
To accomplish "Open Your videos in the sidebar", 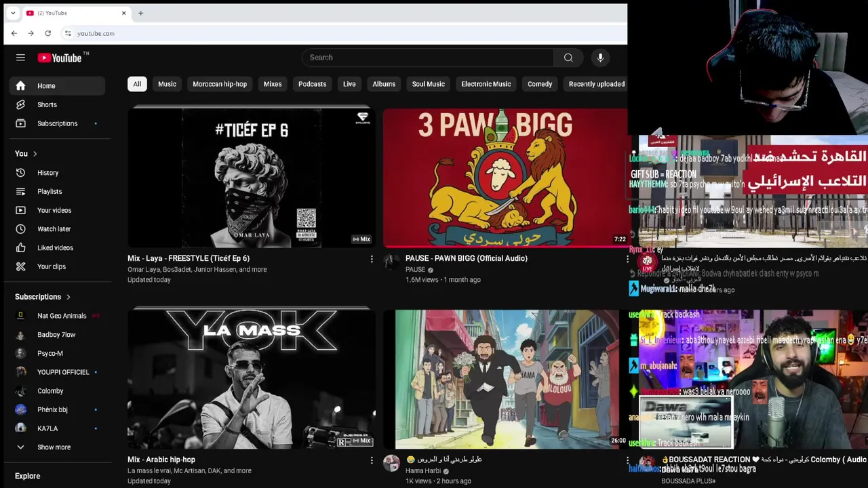I will pos(57,210).
